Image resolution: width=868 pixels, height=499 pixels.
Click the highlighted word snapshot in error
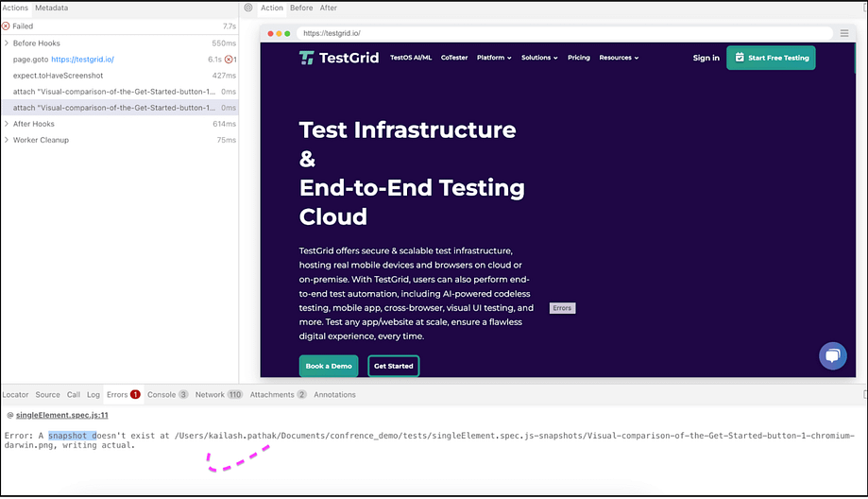click(68, 436)
